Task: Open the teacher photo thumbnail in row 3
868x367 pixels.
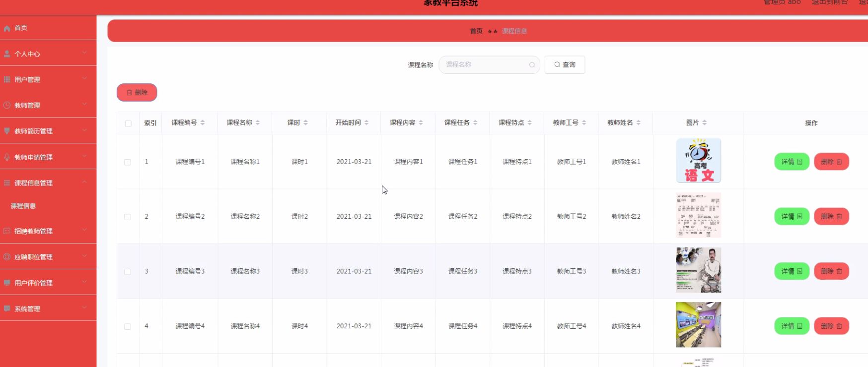Action: pos(698,270)
